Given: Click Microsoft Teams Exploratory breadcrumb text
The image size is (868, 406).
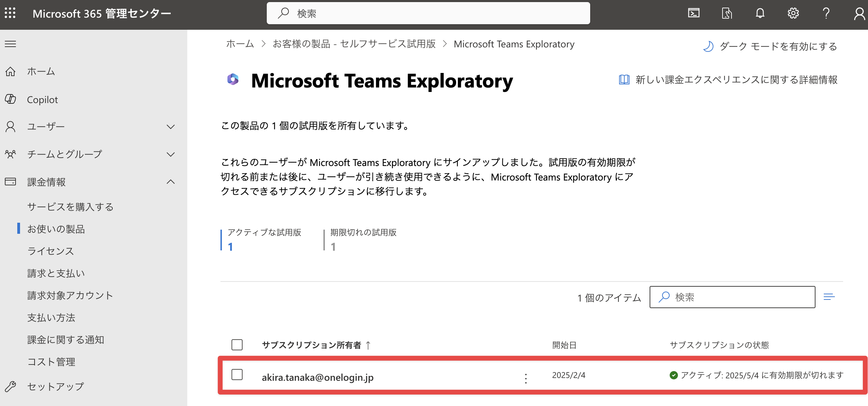Looking at the screenshot, I should (514, 44).
